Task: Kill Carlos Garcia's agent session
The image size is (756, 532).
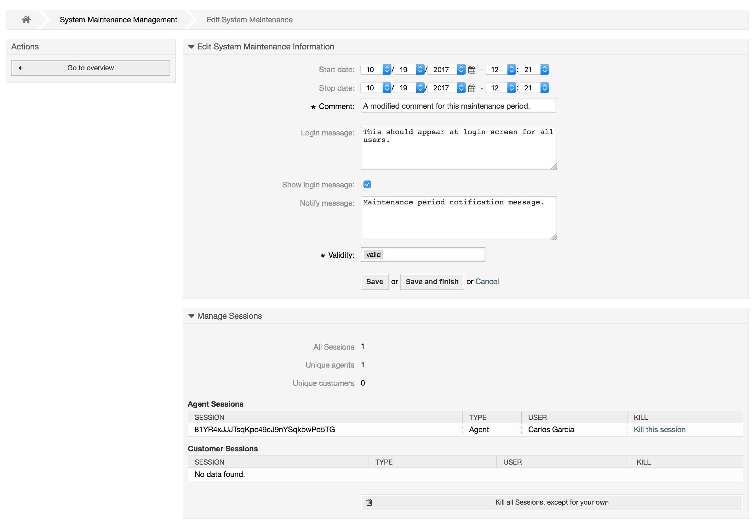Action: click(x=660, y=429)
